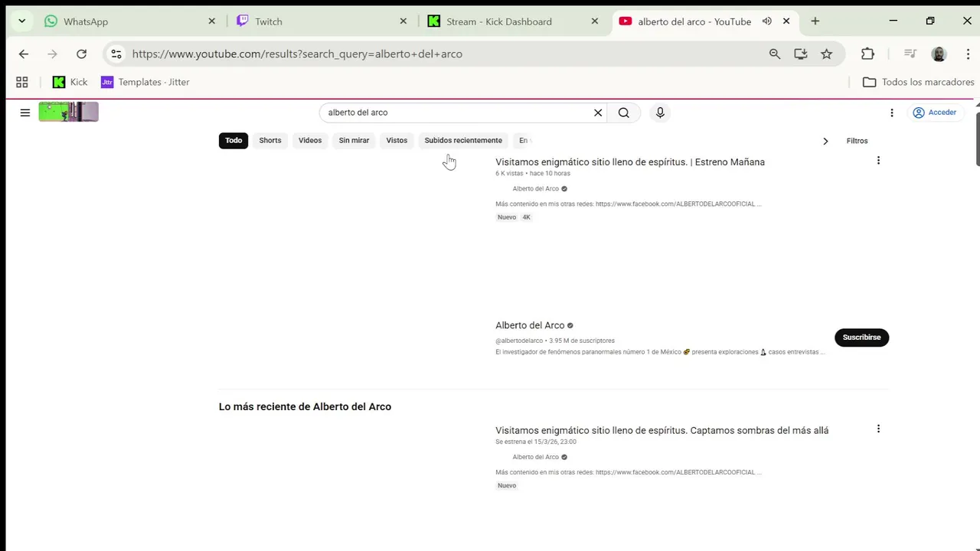Open the media control icon in toolbar
Image resolution: width=980 pixels, height=551 pixels.
(x=910, y=54)
